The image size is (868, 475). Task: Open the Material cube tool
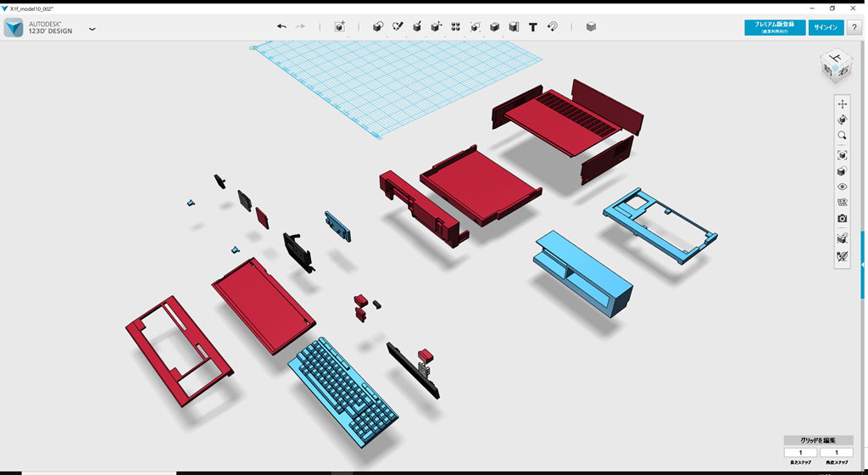[591, 27]
